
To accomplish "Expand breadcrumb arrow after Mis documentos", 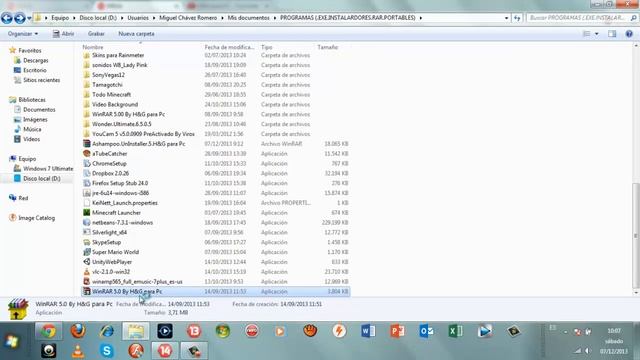I will coord(275,18).
